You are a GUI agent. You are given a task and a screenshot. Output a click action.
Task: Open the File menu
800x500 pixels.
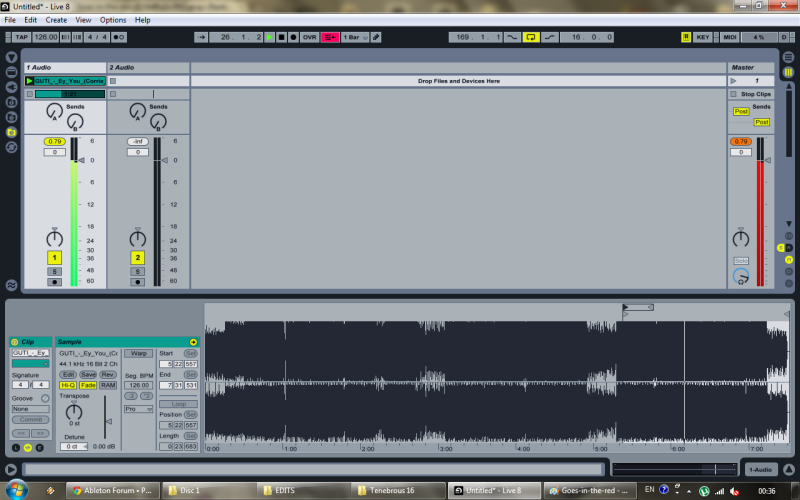click(x=10, y=20)
